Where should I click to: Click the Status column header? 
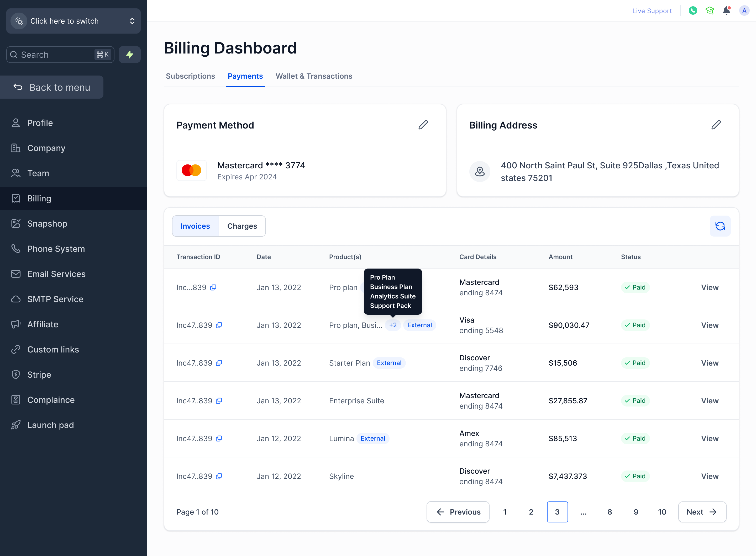coord(631,257)
